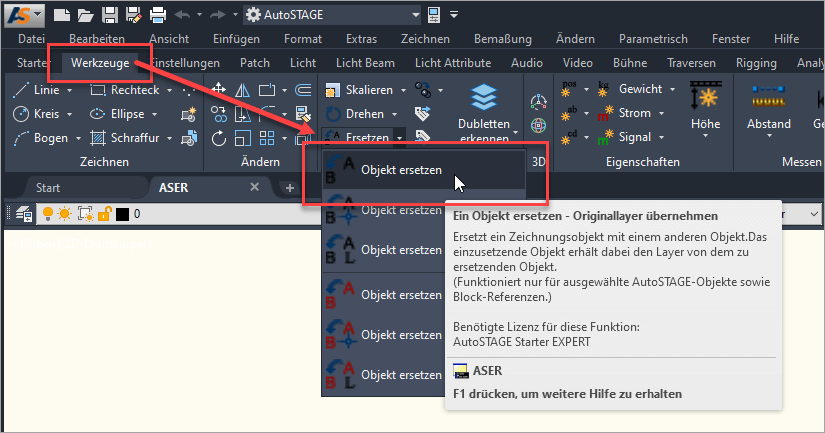Save drawing with the floppy disk icon
Viewport: 825px width, 433px height.
[109, 15]
